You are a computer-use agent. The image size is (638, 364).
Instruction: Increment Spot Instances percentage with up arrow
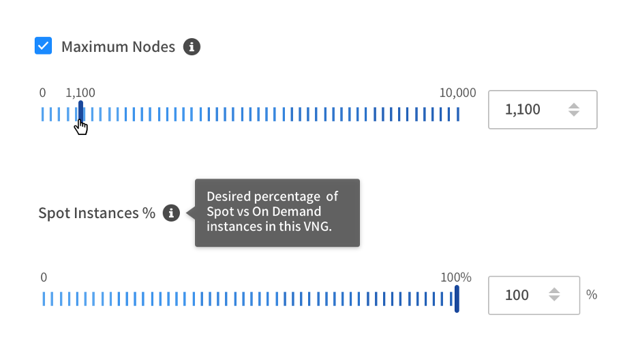(555, 290)
